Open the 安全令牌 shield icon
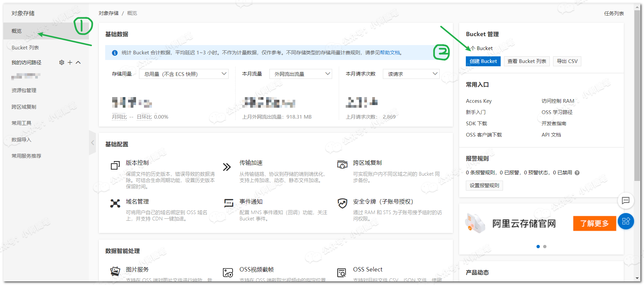This screenshot has width=644, height=285. tap(342, 203)
